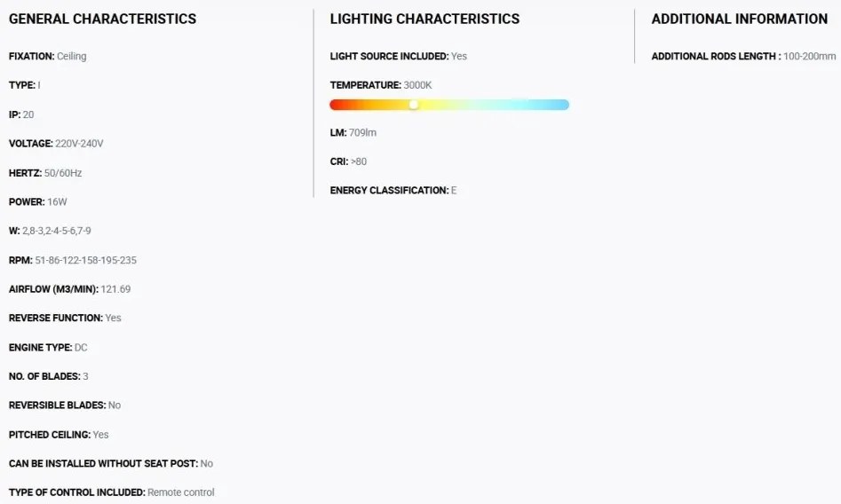Image resolution: width=841 pixels, height=504 pixels.
Task: Select the Energy Classification E entry
Action: [393, 191]
